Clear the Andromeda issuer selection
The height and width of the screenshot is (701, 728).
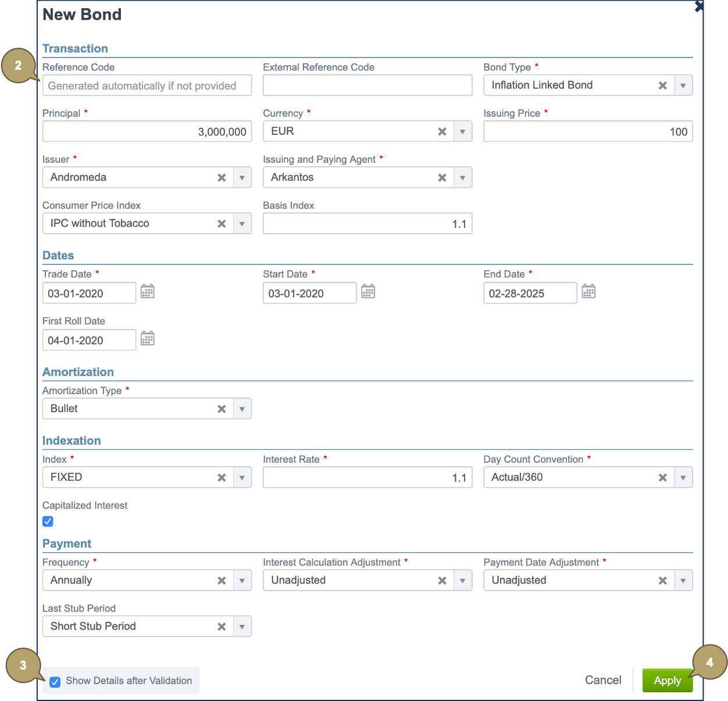pos(222,178)
